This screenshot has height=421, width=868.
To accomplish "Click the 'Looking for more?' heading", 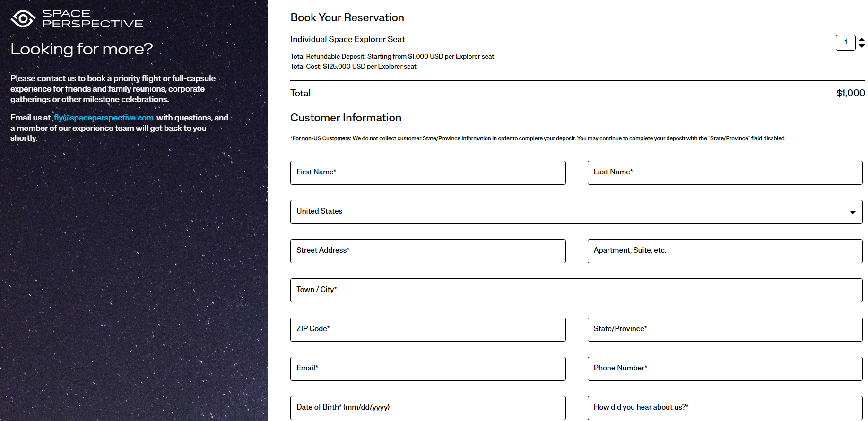I will 81,49.
